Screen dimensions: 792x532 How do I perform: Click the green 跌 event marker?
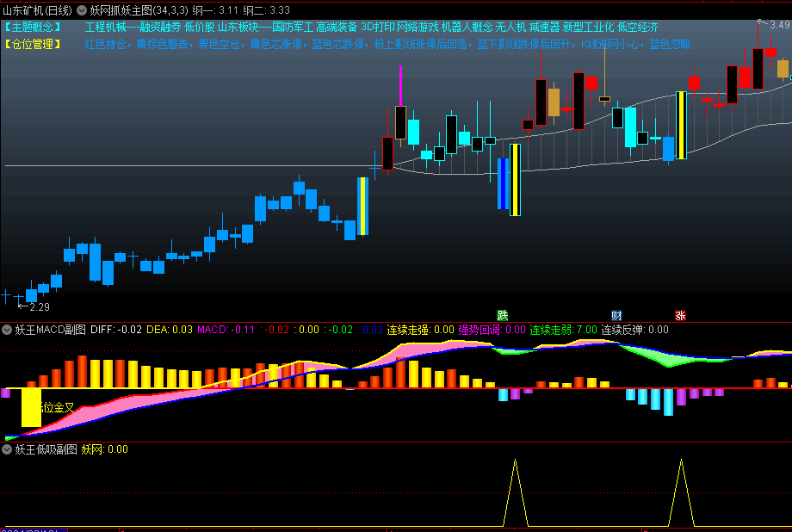[503, 316]
